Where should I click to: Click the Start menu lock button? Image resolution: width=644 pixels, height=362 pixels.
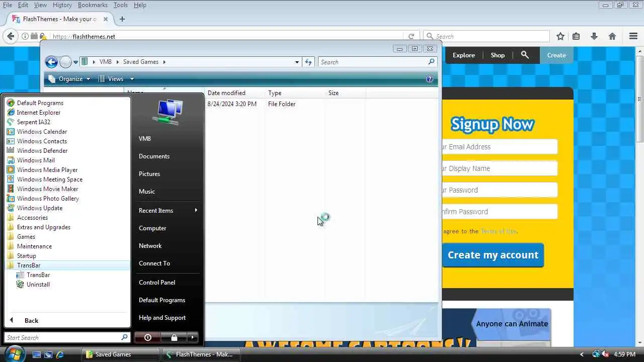[174, 337]
